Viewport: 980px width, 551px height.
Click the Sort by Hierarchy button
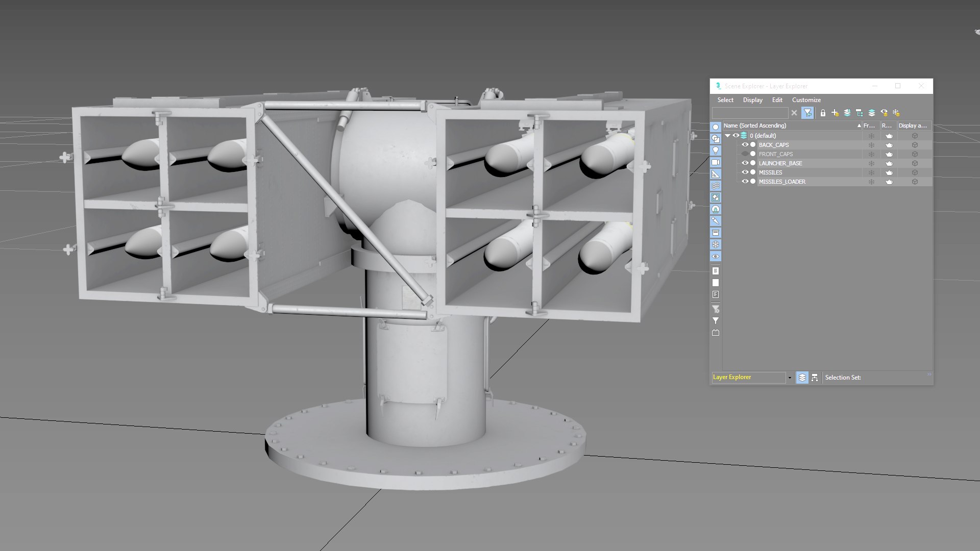click(815, 378)
